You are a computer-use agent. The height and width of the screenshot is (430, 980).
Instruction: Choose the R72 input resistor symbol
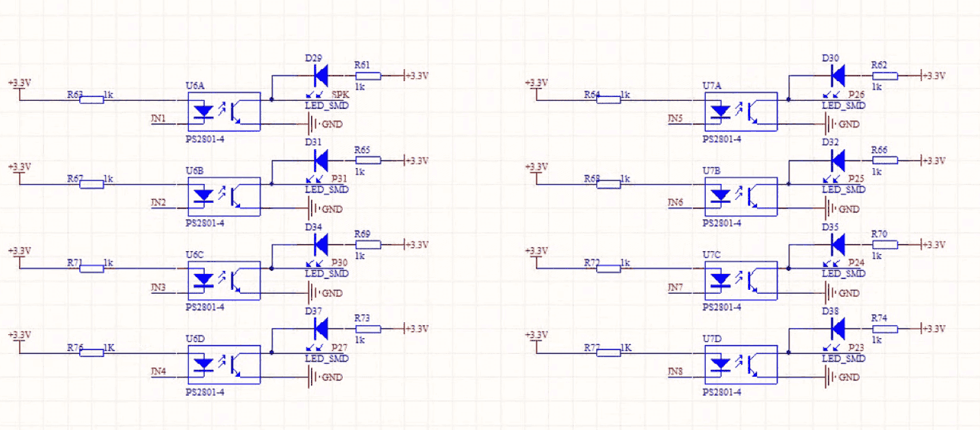609,268
